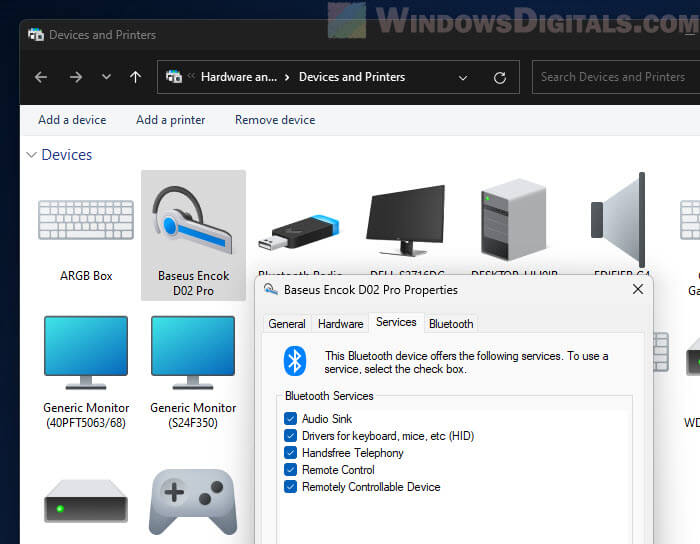Click the headset icon in Properties title bar

click(x=271, y=290)
